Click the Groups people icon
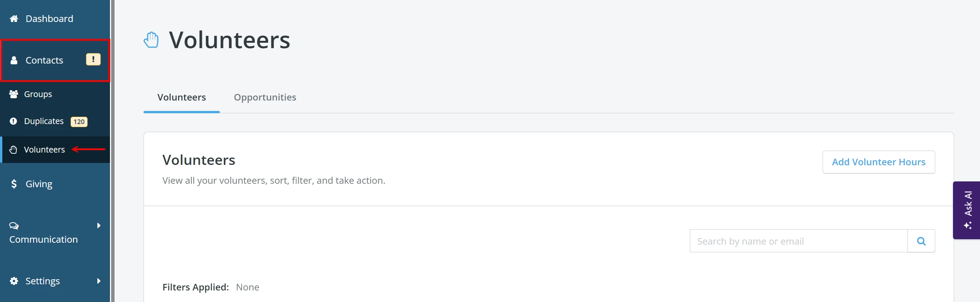 14,94
